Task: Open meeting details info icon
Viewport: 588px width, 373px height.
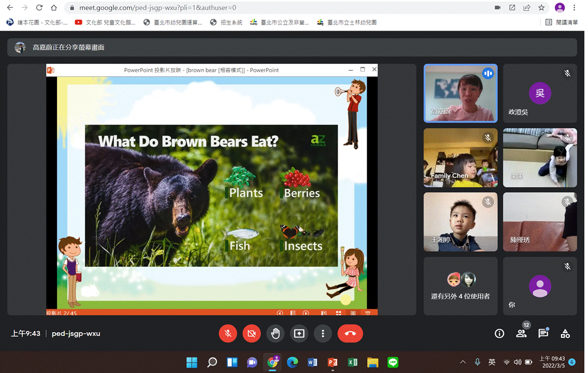Action: [x=499, y=334]
